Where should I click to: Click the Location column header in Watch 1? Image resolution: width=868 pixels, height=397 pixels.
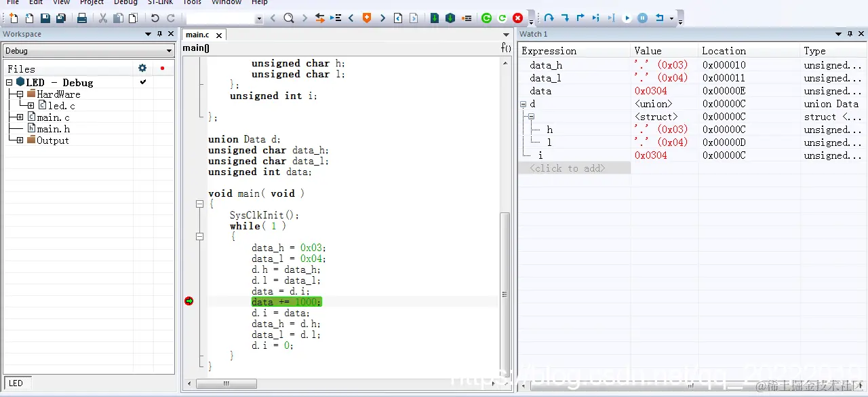(749, 51)
